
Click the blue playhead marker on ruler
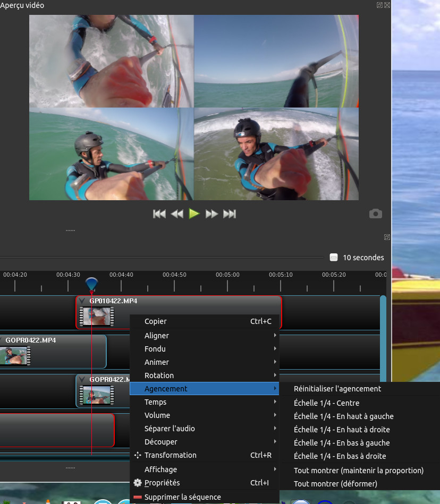click(x=92, y=283)
